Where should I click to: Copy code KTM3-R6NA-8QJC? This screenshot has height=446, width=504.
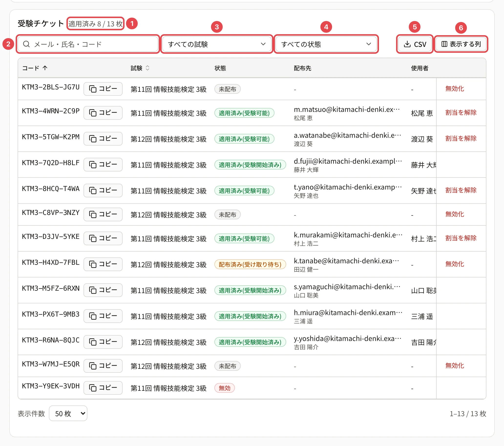click(x=103, y=342)
